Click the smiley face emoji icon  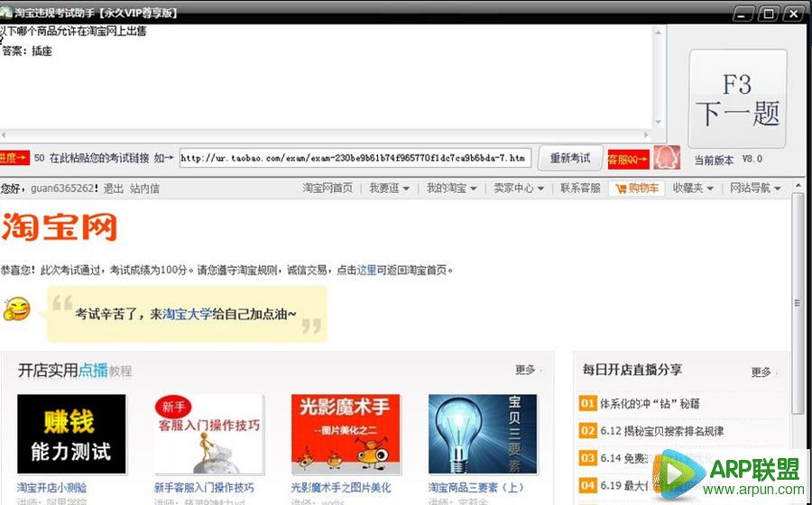[x=16, y=309]
